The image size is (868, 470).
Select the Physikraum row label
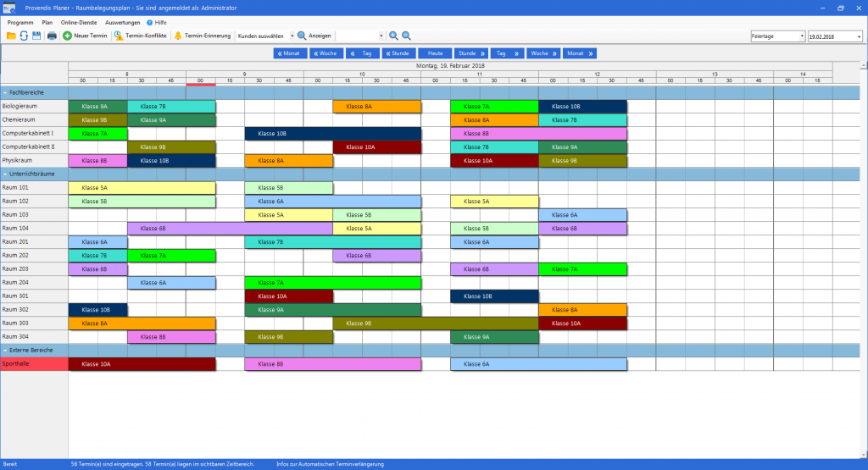34,160
